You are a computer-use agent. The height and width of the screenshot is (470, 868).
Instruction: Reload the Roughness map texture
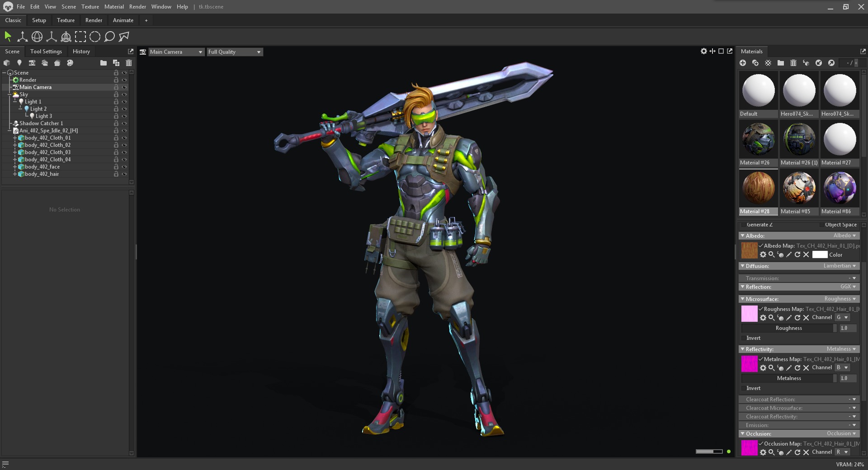[797, 317]
